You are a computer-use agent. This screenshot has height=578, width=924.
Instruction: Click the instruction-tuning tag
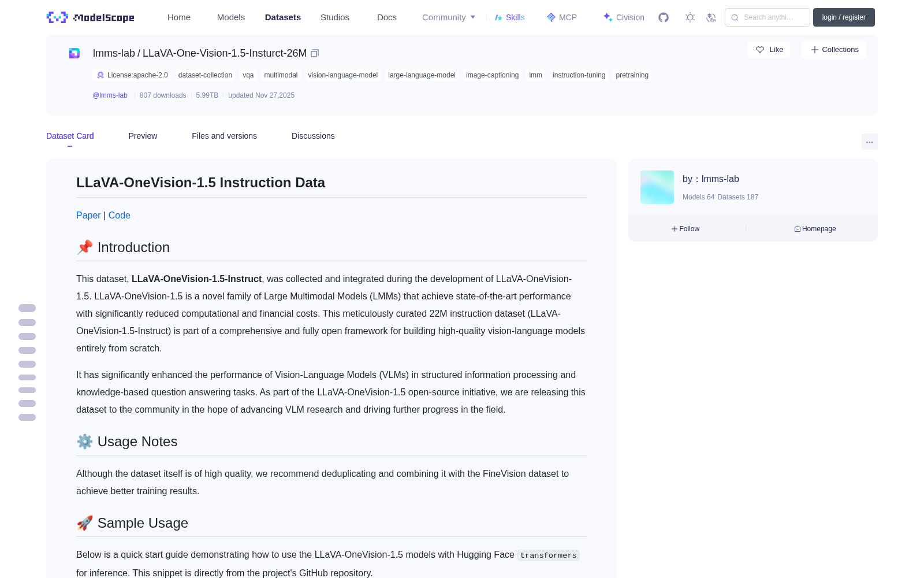click(x=579, y=75)
